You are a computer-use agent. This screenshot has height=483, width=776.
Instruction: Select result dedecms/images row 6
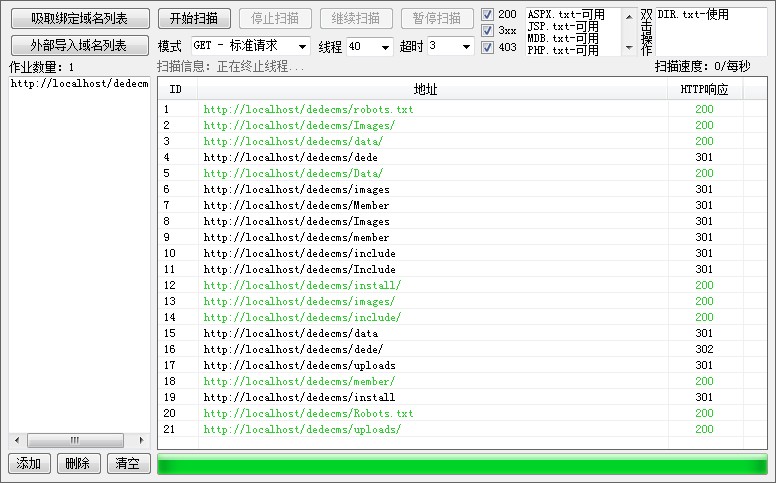(x=462, y=189)
